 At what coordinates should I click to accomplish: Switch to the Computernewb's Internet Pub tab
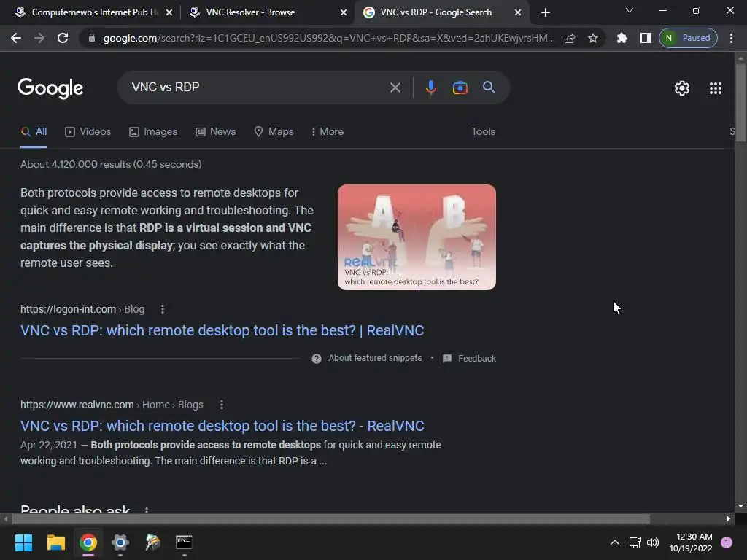point(88,12)
